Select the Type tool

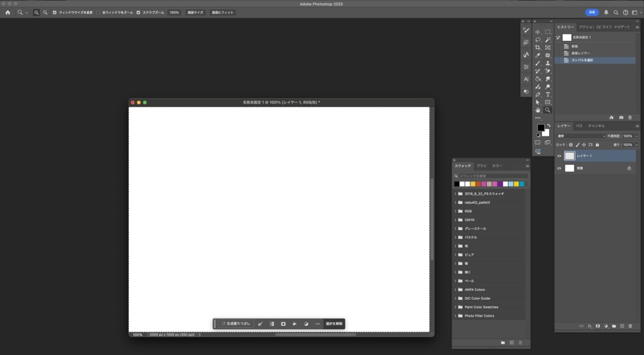(x=548, y=94)
